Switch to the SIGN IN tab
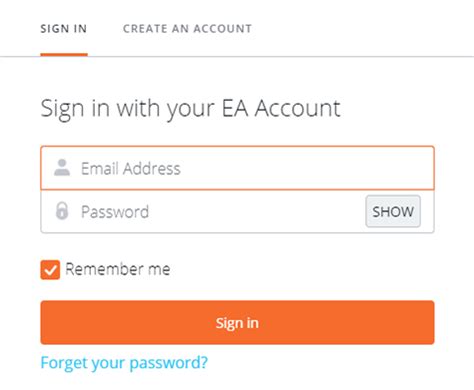The height and width of the screenshot is (390, 474). (x=64, y=29)
